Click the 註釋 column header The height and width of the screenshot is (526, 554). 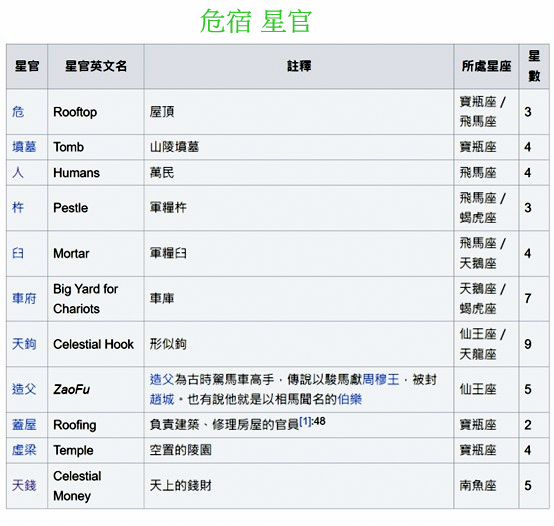(x=299, y=66)
